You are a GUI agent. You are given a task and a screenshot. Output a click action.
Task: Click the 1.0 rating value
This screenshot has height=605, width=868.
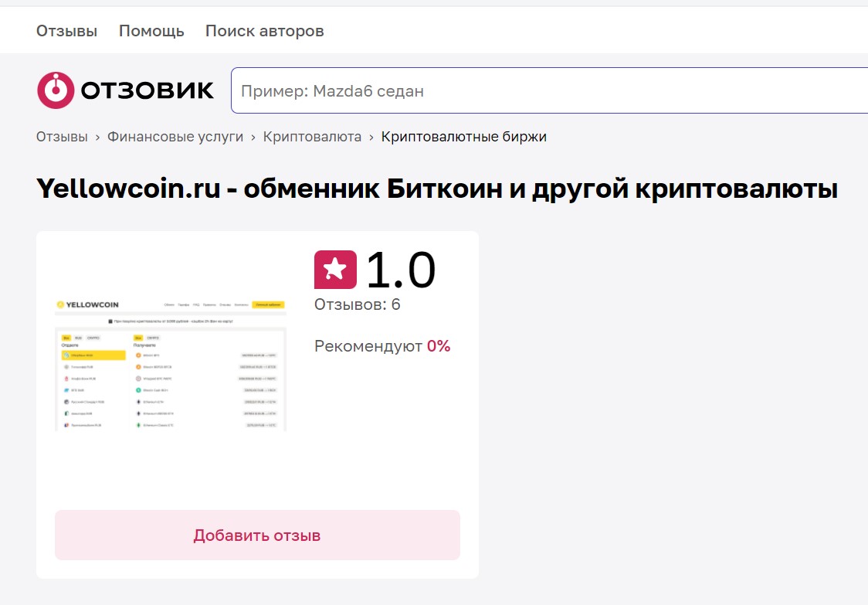[x=402, y=270]
